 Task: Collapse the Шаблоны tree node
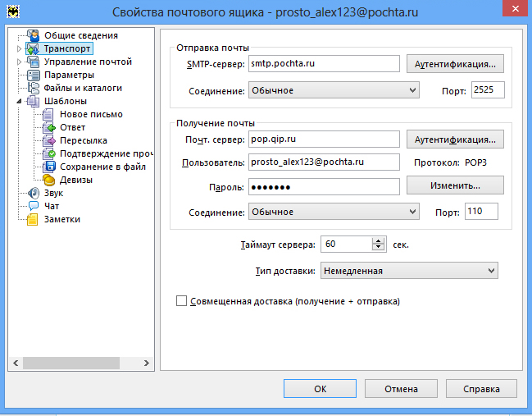[x=19, y=102]
